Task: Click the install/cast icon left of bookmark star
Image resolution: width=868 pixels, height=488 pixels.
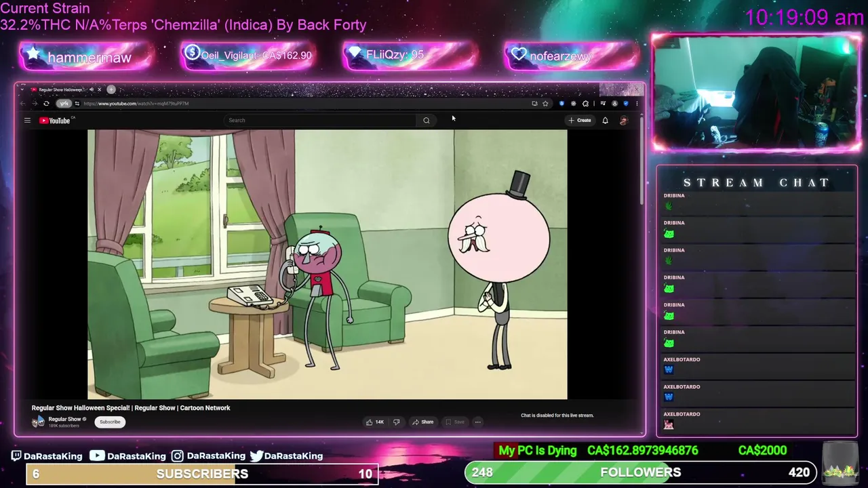Action: coord(535,104)
